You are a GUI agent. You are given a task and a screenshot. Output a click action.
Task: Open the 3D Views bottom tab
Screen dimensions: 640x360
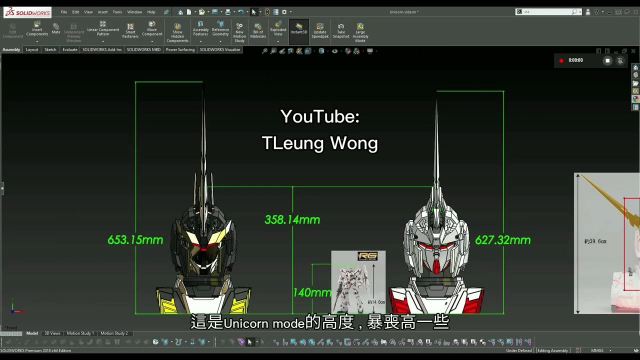click(52, 333)
